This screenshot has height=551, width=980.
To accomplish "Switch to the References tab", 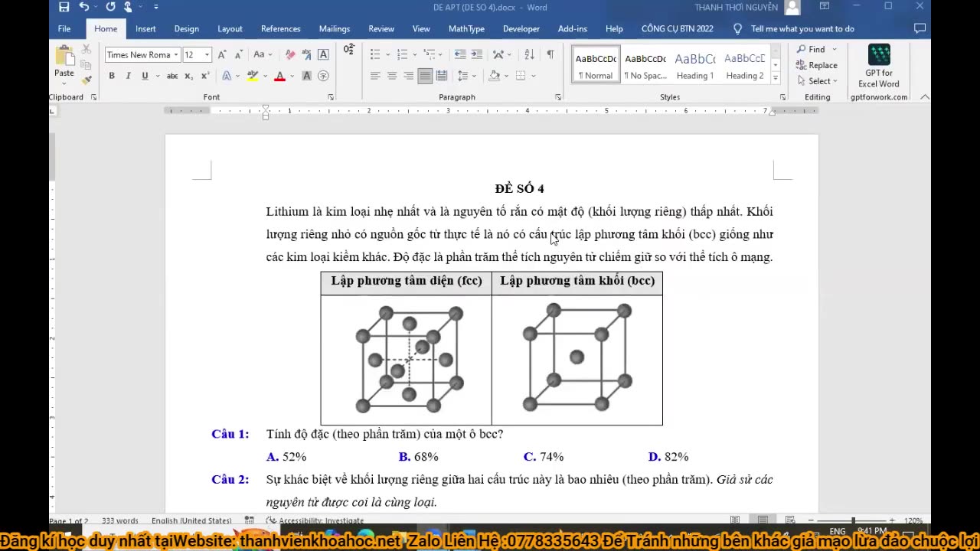I will pos(280,28).
